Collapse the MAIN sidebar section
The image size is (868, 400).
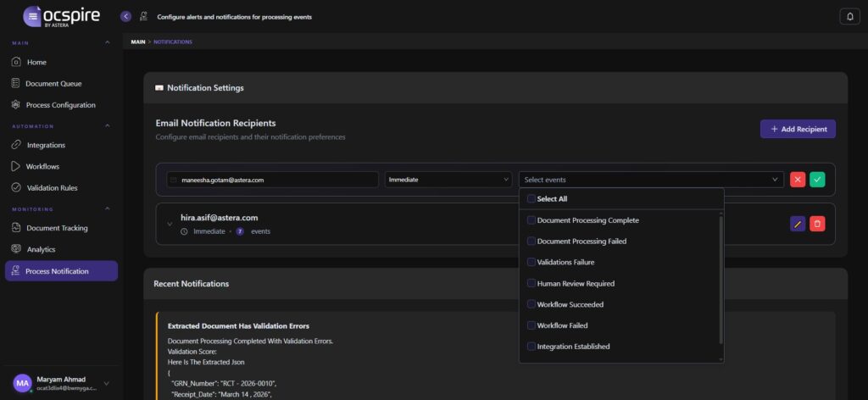[108, 42]
